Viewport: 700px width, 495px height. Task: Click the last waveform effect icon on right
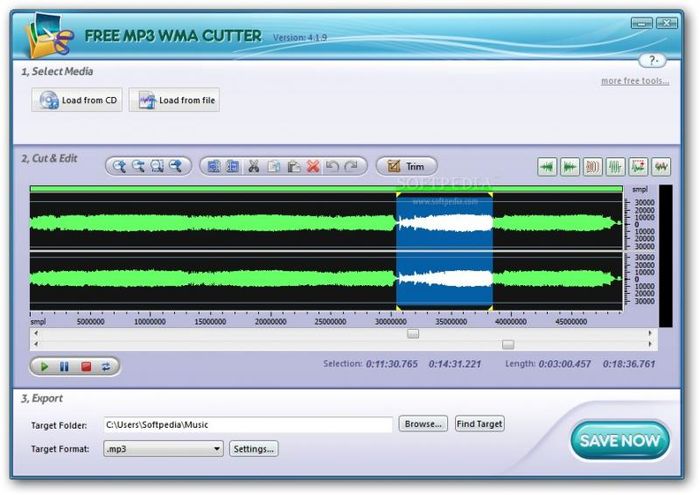point(661,167)
